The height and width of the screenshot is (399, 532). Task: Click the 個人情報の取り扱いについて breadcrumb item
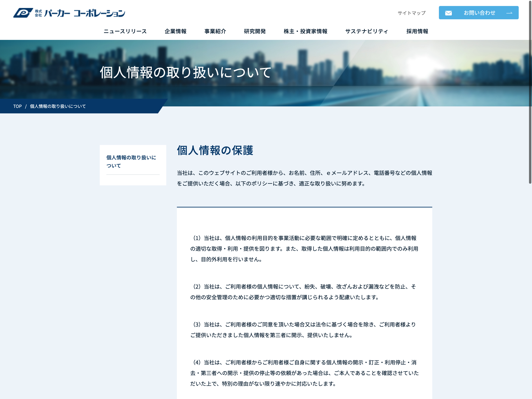(58, 106)
